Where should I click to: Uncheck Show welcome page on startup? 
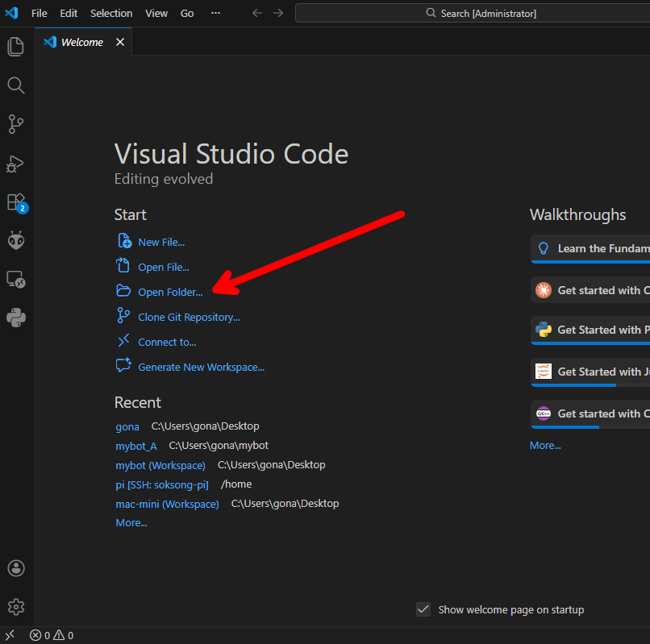click(x=423, y=609)
